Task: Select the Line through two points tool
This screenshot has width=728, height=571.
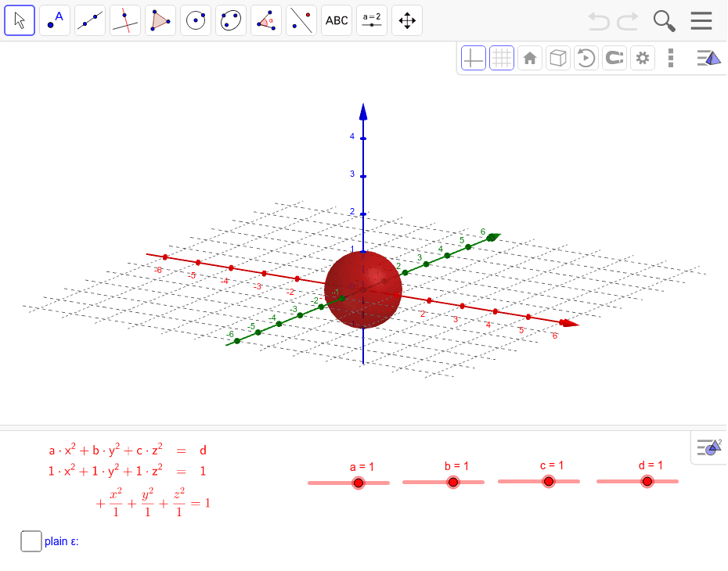Action: click(x=90, y=20)
